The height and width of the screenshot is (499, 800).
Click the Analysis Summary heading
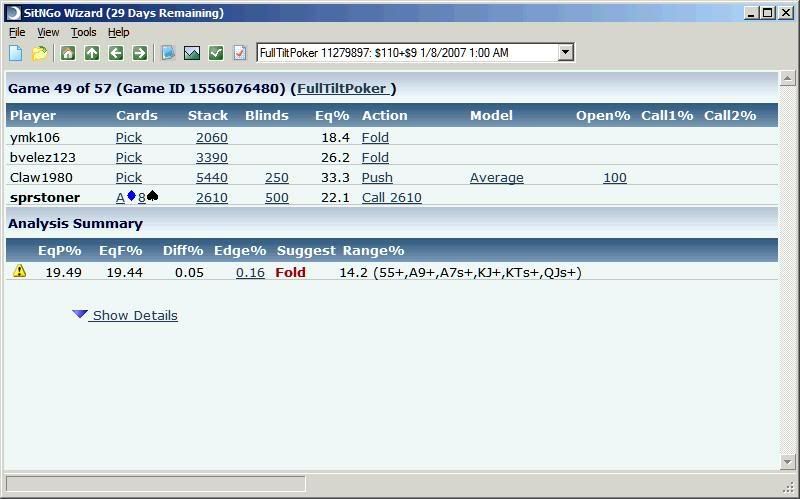coord(76,223)
